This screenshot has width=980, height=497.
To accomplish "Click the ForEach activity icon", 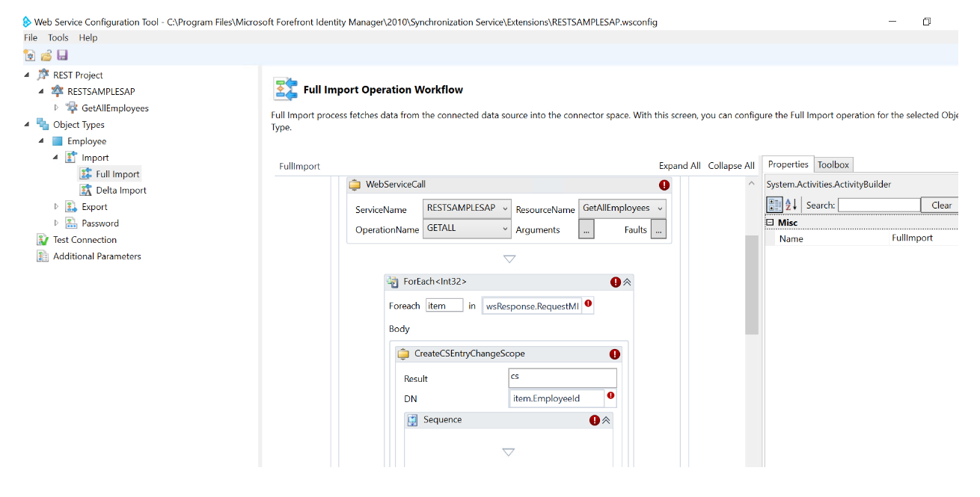I will pyautogui.click(x=393, y=282).
